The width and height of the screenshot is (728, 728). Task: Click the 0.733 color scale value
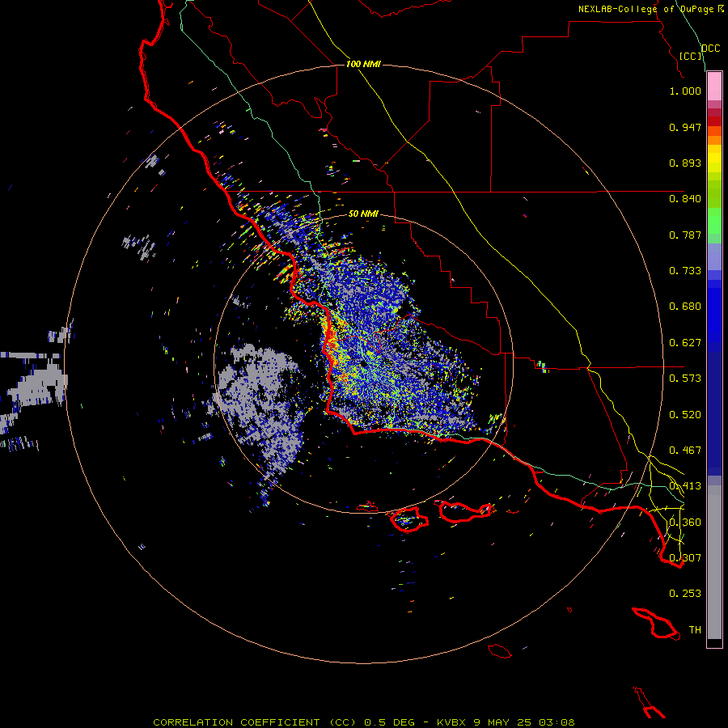pos(685,271)
